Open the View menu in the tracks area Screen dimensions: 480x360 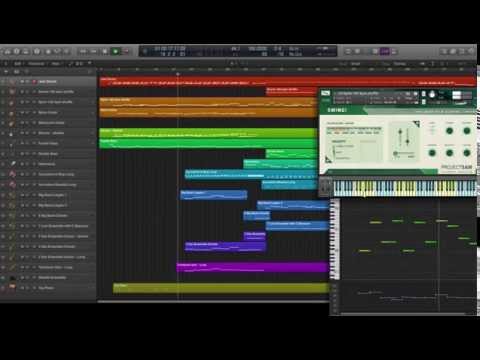[x=56, y=63]
